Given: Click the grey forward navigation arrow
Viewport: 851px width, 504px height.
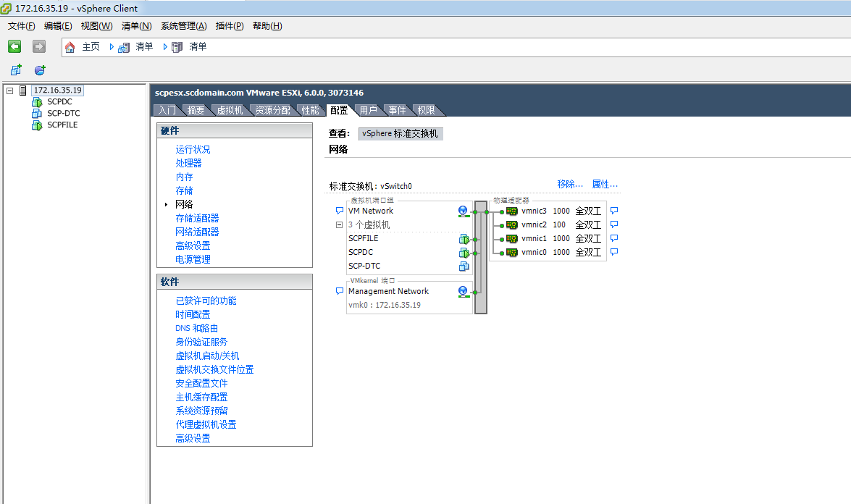Looking at the screenshot, I should [39, 46].
